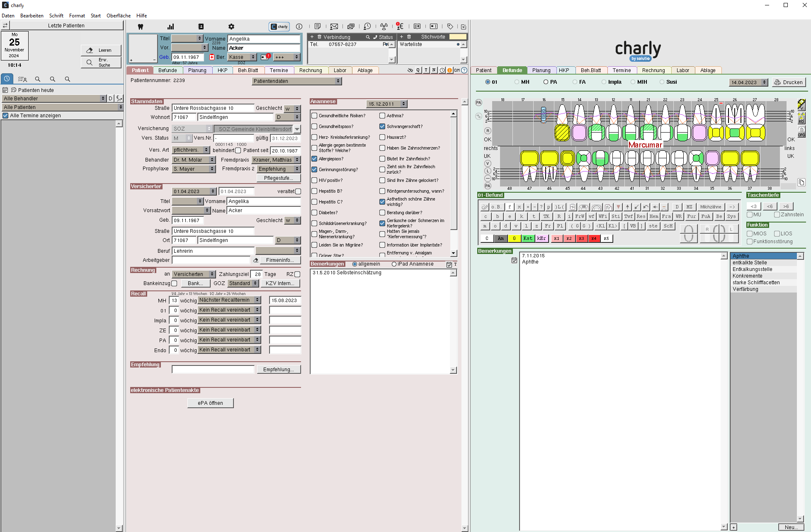Open the note sheet icon in toolbar
811x532 pixels.
click(x=318, y=27)
